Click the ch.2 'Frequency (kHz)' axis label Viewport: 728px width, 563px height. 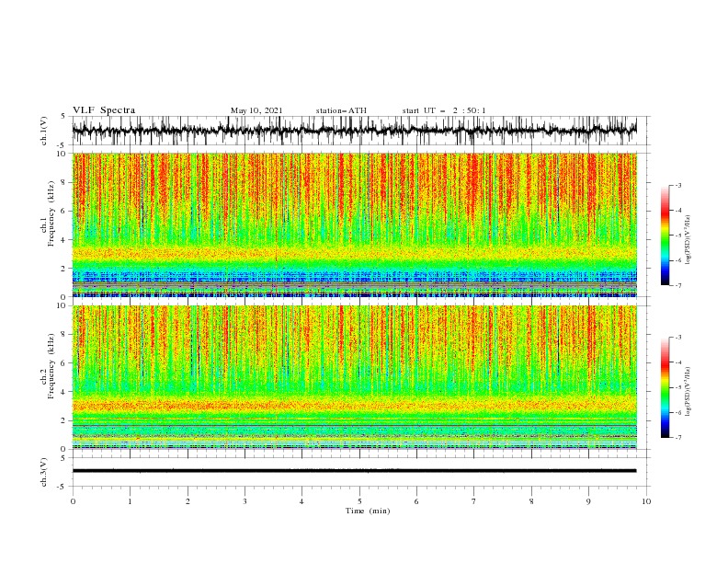[51, 366]
